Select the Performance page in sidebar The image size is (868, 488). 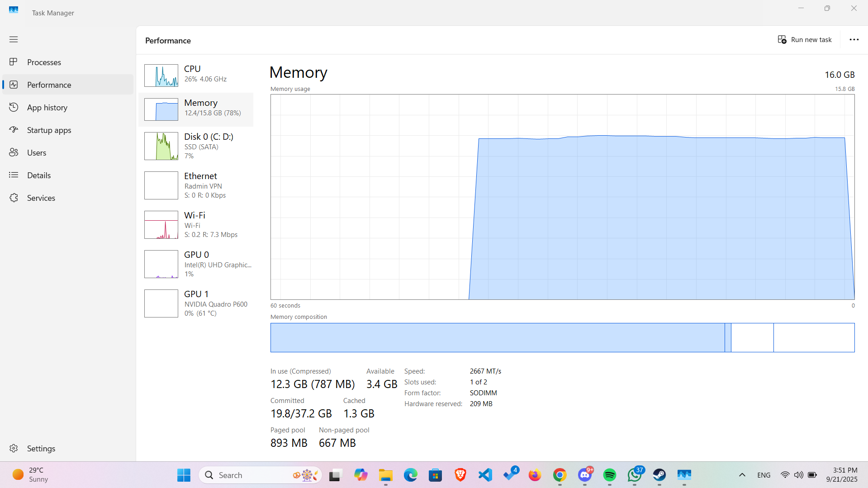coord(68,85)
